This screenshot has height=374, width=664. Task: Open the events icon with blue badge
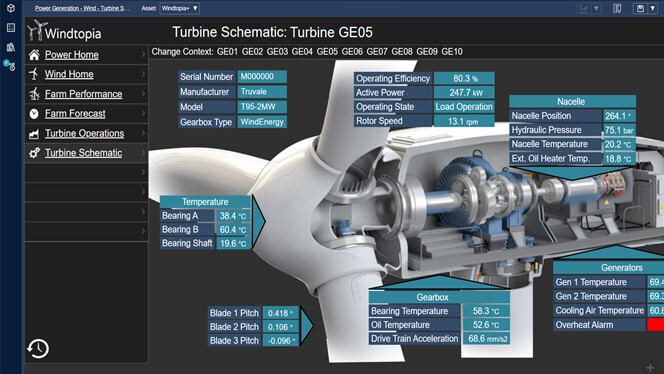(10, 65)
